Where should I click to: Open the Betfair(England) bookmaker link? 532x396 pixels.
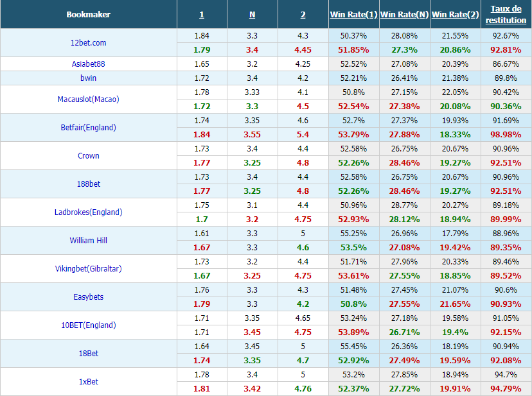[x=88, y=128]
